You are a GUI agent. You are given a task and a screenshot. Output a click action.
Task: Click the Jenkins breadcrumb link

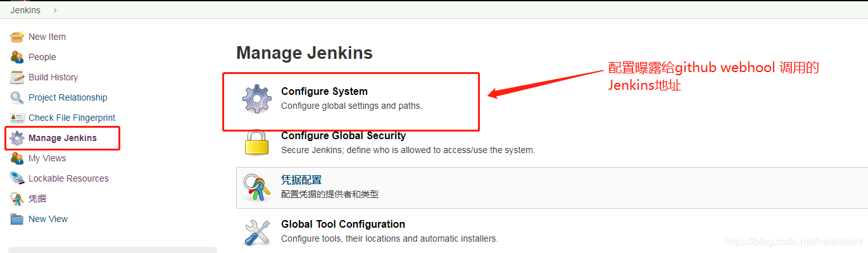(x=25, y=10)
